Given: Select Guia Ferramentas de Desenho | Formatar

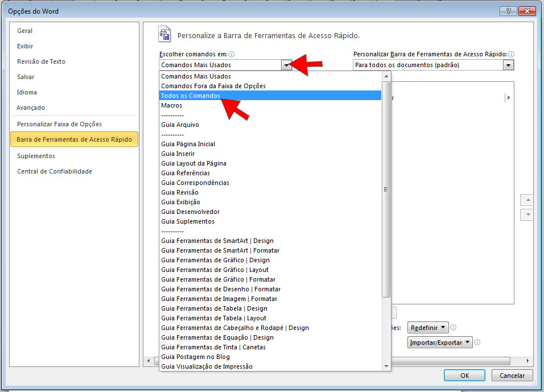Looking at the screenshot, I should pyautogui.click(x=270, y=290).
